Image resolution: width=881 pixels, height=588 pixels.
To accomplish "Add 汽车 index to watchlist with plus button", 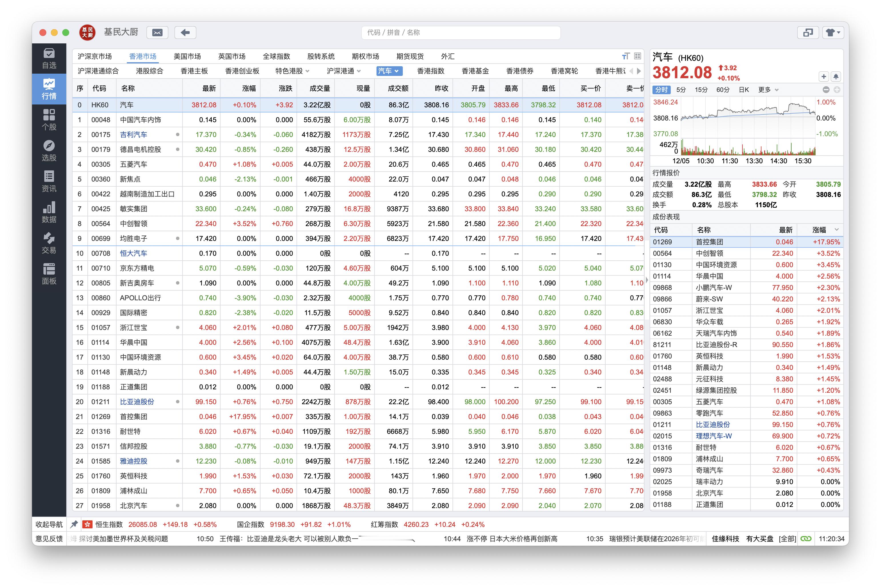I will pyautogui.click(x=824, y=76).
